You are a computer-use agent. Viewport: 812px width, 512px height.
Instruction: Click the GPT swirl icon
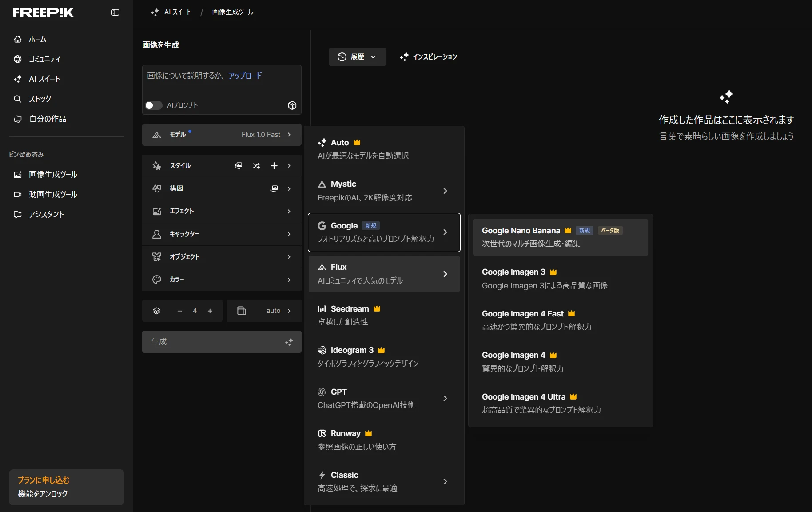(x=322, y=392)
